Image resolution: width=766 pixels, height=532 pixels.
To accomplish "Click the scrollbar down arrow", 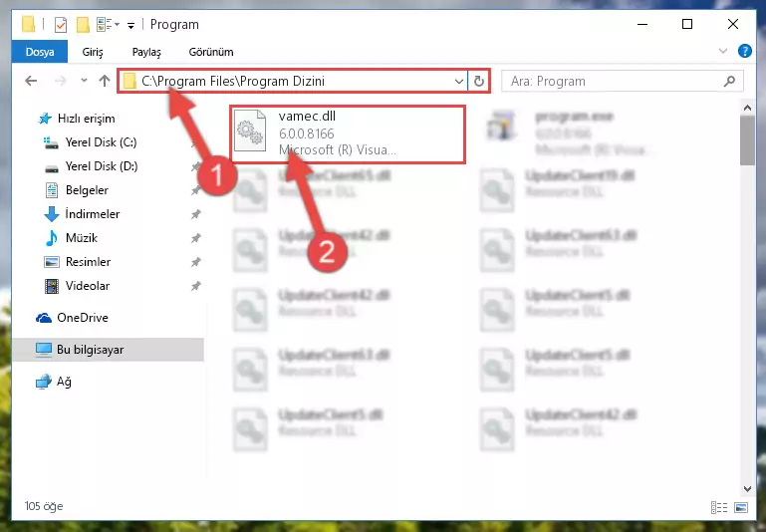I will pyautogui.click(x=747, y=488).
